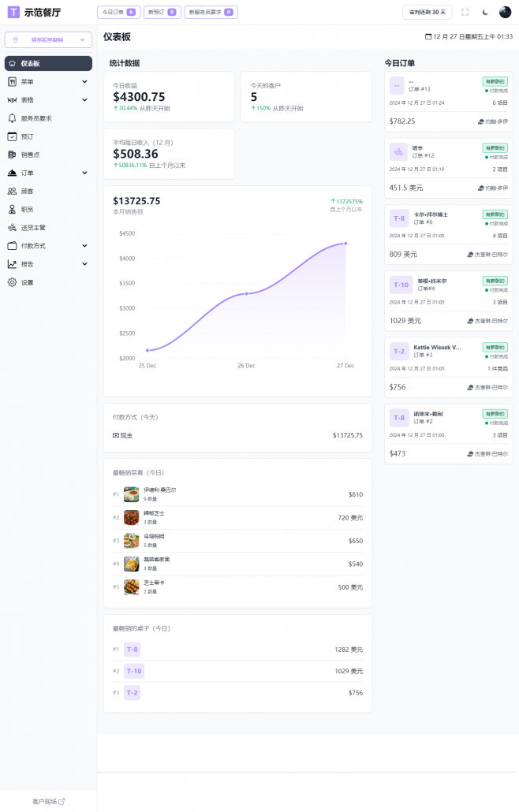Click the 送货主管 delivery icon
Screen dimensions: 519x812
coord(12,228)
